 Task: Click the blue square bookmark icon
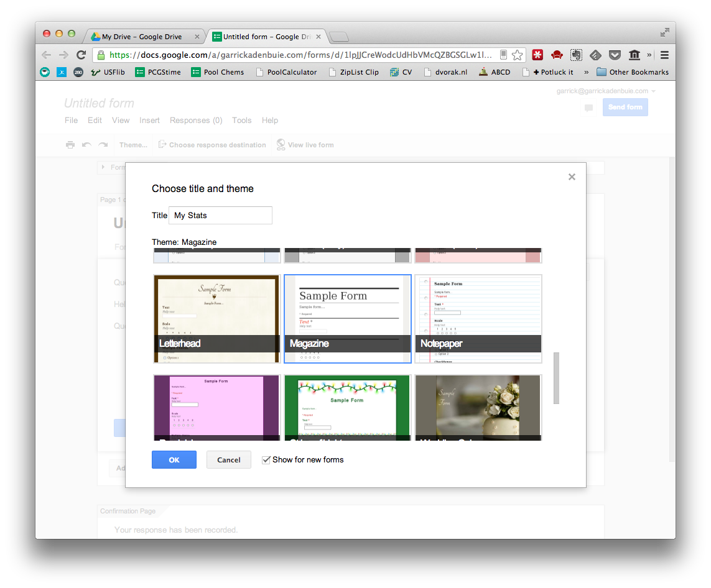pyautogui.click(x=62, y=72)
